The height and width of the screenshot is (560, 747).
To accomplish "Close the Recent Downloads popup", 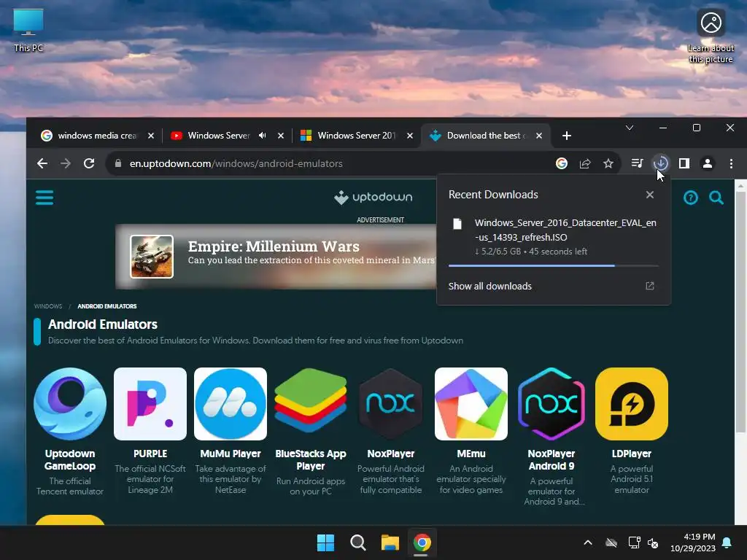I will tap(650, 195).
